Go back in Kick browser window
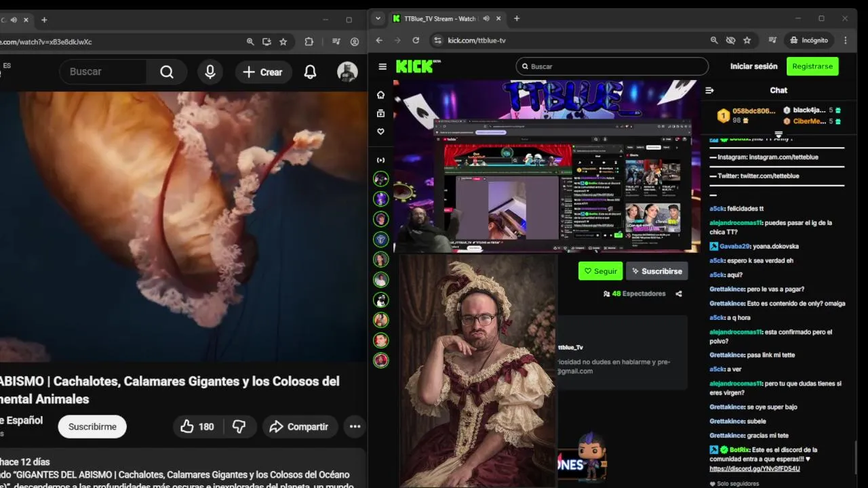The image size is (868, 488). pyautogui.click(x=379, y=40)
